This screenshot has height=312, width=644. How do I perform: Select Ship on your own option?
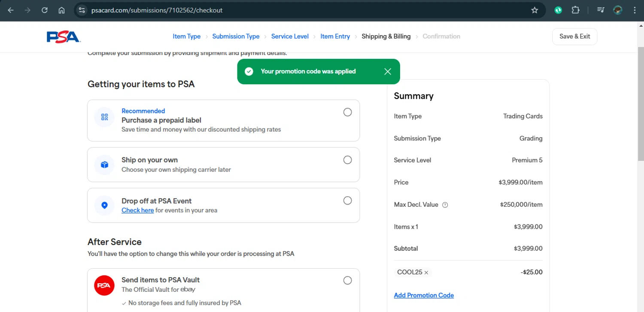tap(347, 160)
